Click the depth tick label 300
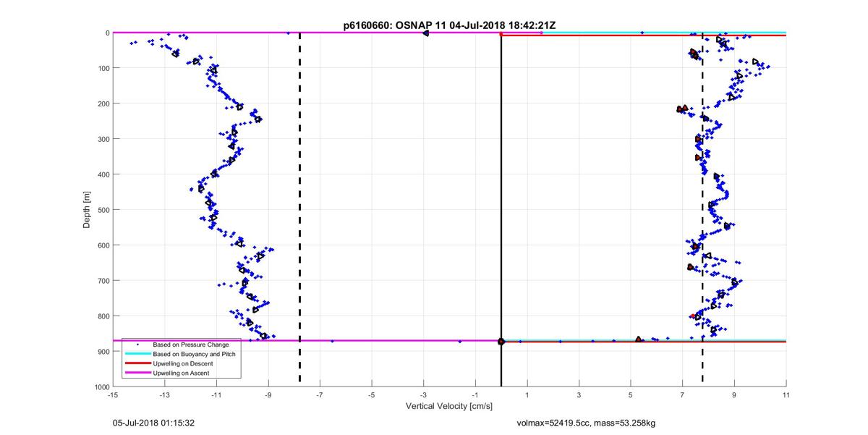This screenshot has width=868, height=435. 103,139
